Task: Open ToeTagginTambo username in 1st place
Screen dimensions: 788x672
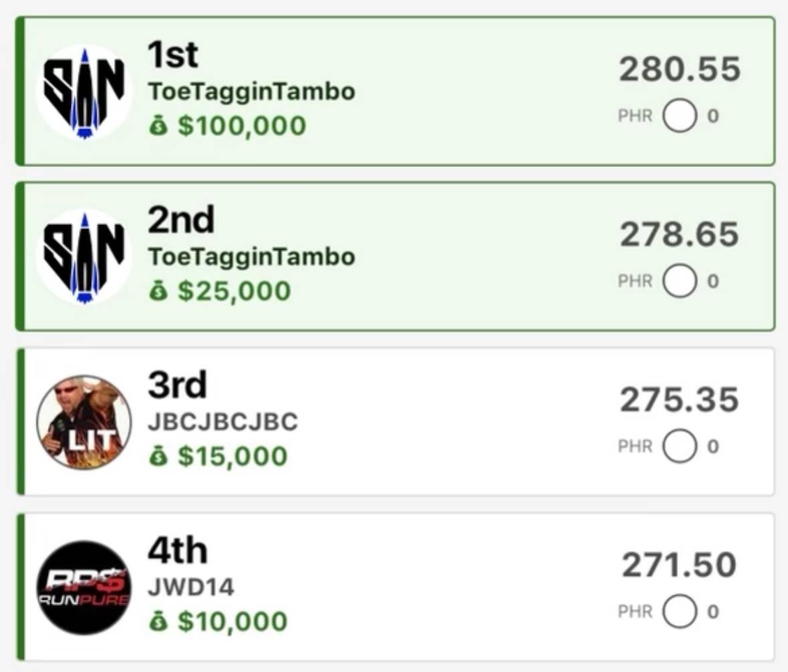Action: [x=251, y=92]
